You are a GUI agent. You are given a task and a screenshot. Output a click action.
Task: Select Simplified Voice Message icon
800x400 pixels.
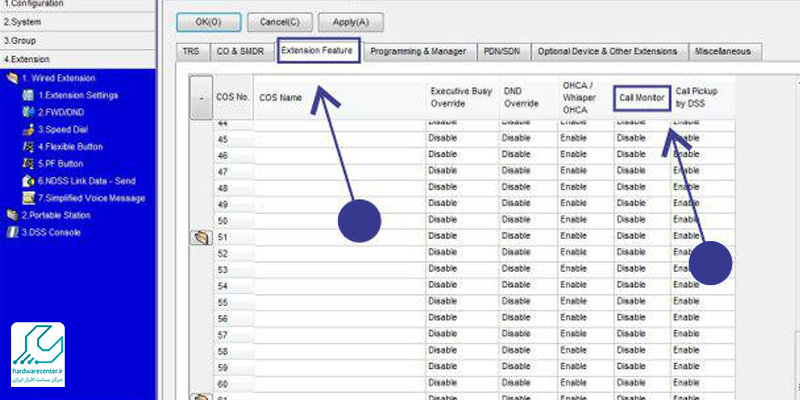[x=28, y=198]
